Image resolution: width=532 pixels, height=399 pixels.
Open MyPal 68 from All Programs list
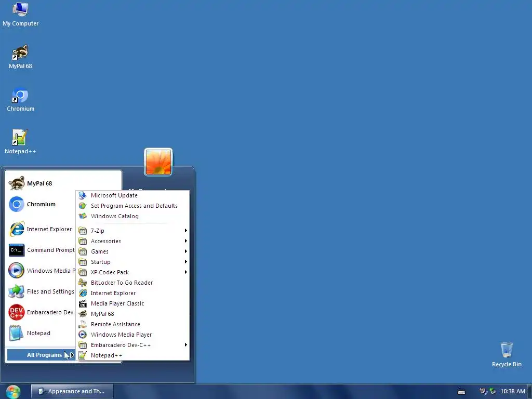(x=132, y=314)
